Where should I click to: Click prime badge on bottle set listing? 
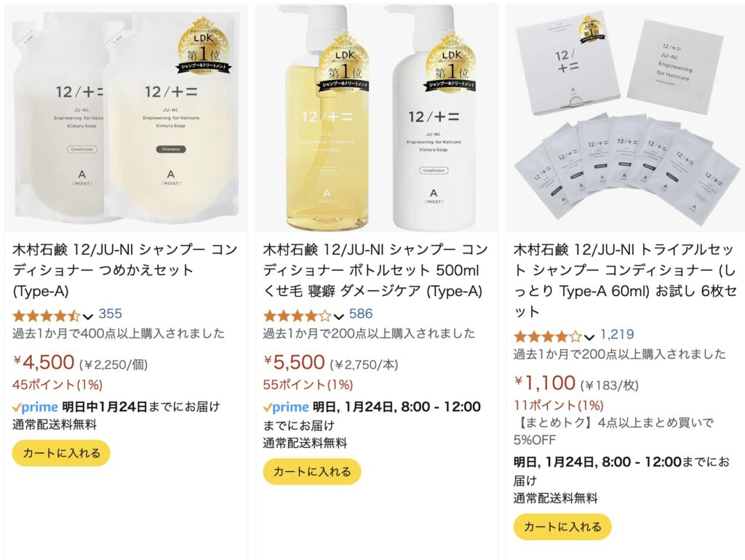click(286, 407)
